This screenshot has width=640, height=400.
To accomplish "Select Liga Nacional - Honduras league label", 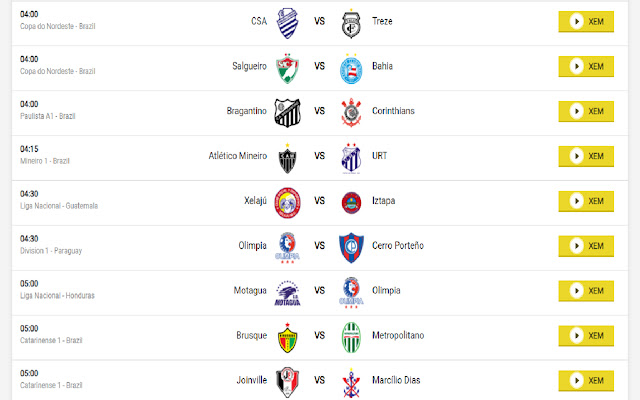I will point(58,296).
